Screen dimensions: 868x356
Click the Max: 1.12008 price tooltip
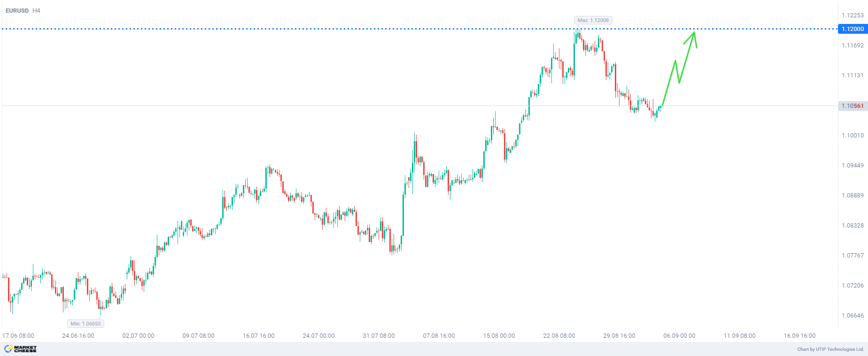[593, 20]
